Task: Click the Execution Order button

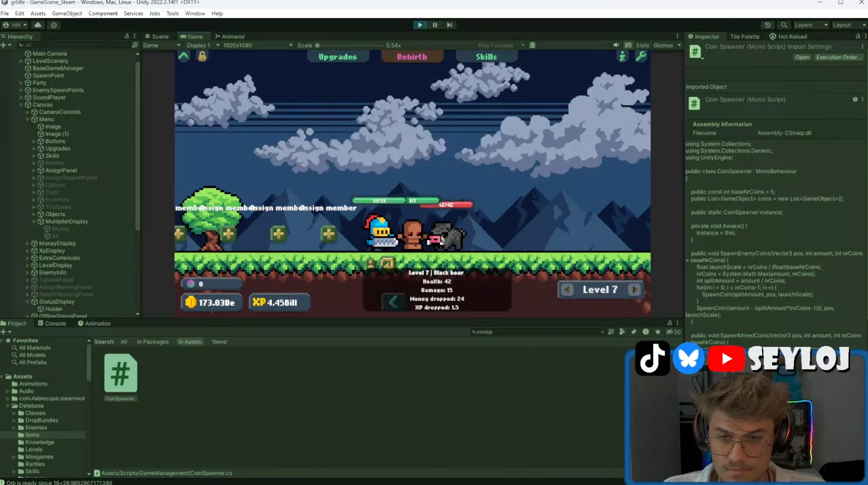Action: pos(838,57)
